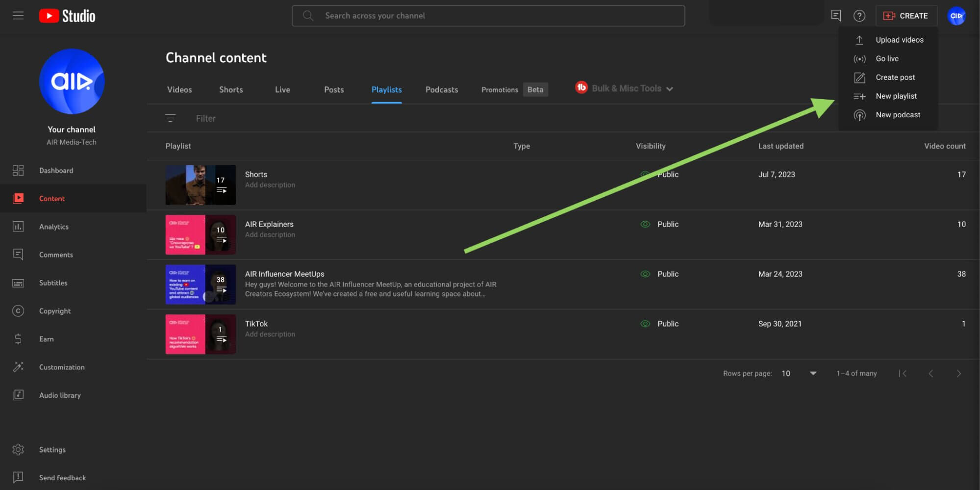Screen dimensions: 980x490
Task: Toggle visibility eye for AIR Explainers playlist
Action: pyautogui.click(x=645, y=224)
